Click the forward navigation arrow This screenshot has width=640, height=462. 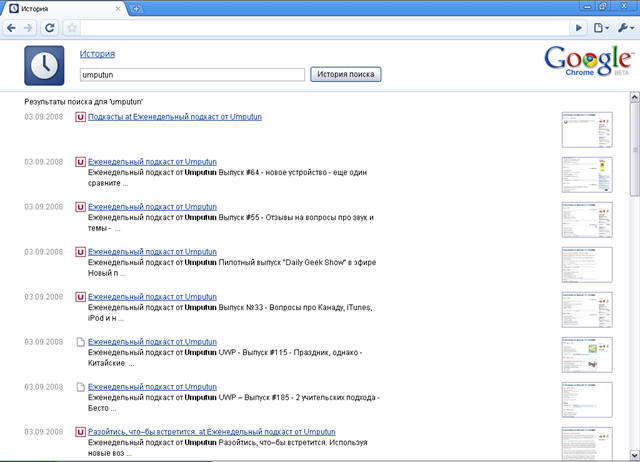point(28,28)
